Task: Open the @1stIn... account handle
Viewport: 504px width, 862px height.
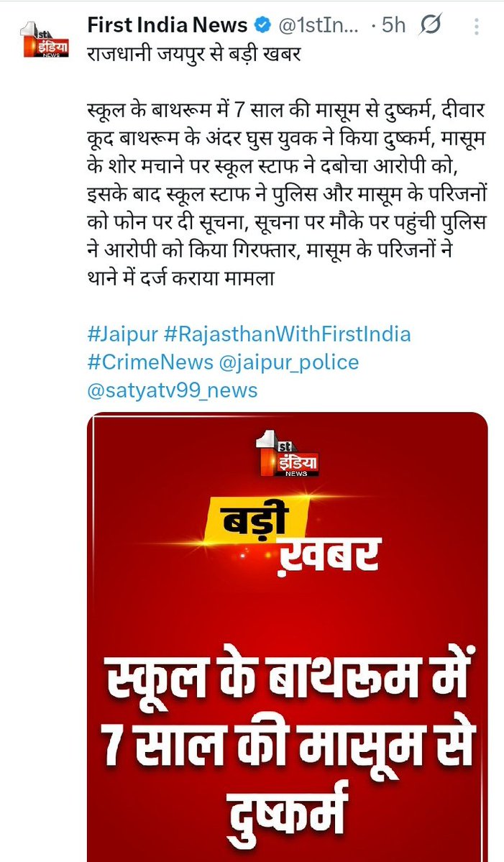Action: click(x=319, y=24)
